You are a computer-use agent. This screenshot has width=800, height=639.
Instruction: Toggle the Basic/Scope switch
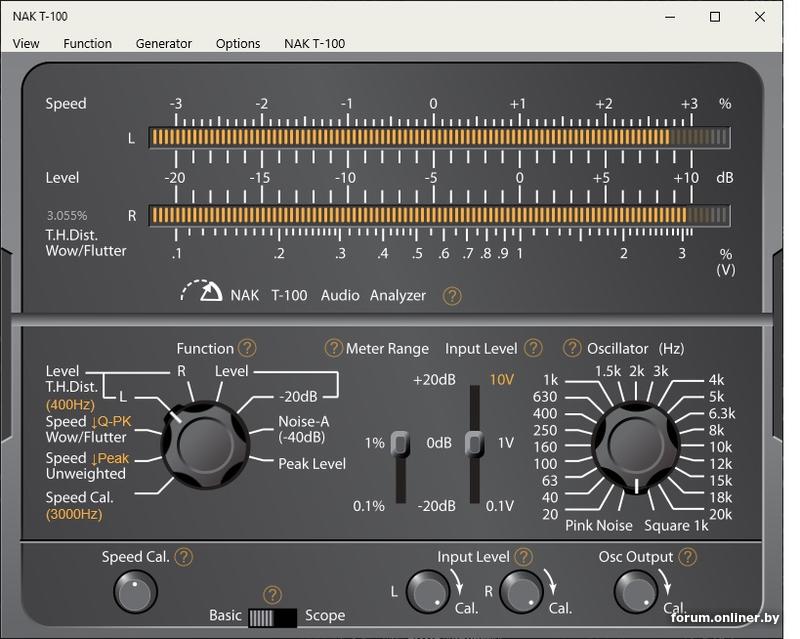pyautogui.click(x=273, y=617)
